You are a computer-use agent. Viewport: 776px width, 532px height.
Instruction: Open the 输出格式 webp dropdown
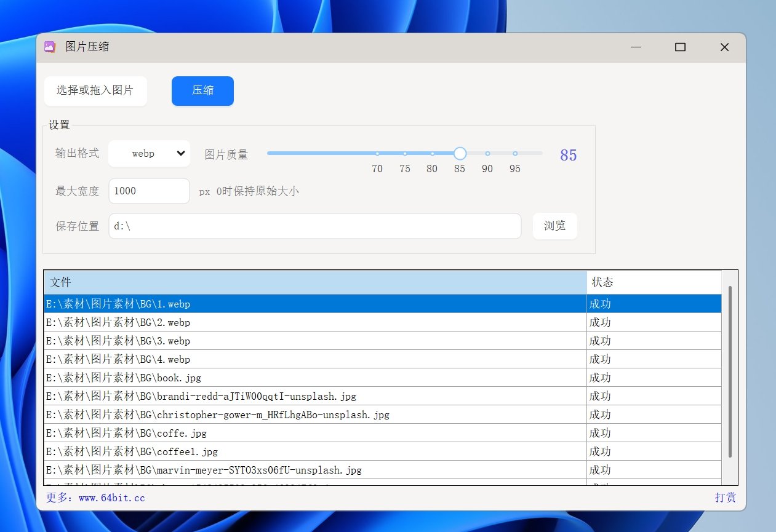(150, 154)
